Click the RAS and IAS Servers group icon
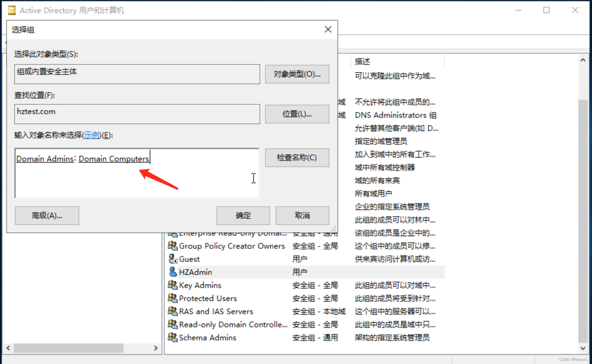 pos(172,311)
